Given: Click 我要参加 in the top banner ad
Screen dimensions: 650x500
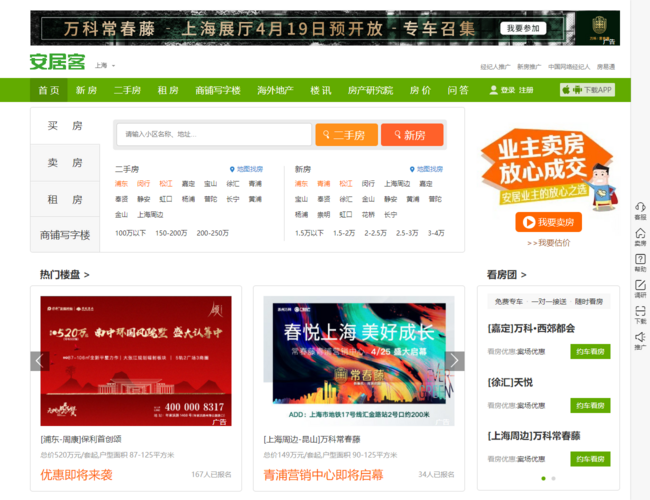Looking at the screenshot, I should (x=523, y=28).
